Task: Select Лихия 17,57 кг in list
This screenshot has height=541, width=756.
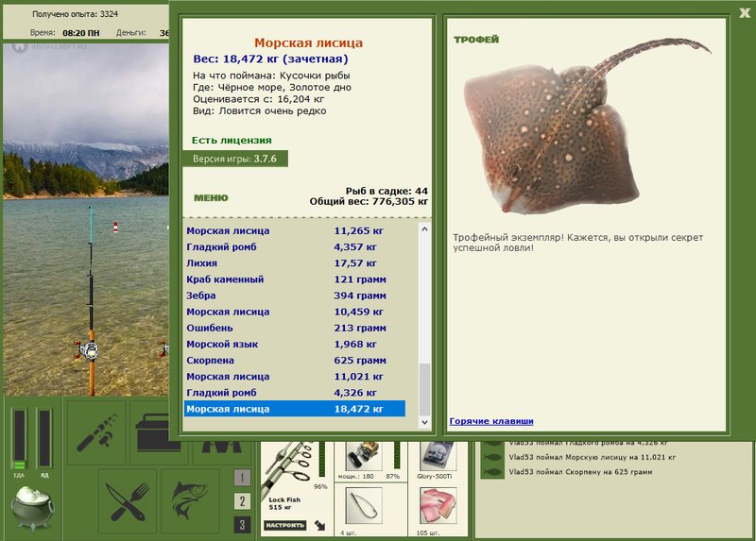Action: (x=295, y=263)
